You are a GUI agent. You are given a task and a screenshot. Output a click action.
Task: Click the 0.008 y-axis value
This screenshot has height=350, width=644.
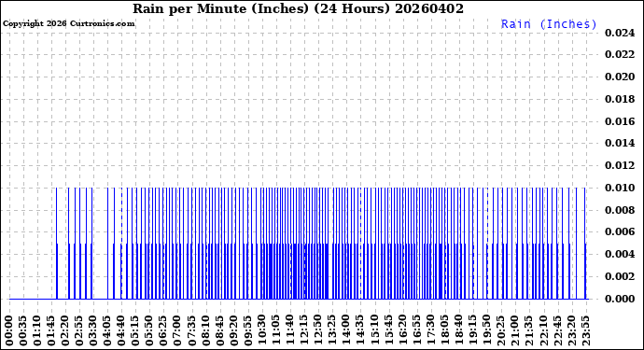coord(620,210)
